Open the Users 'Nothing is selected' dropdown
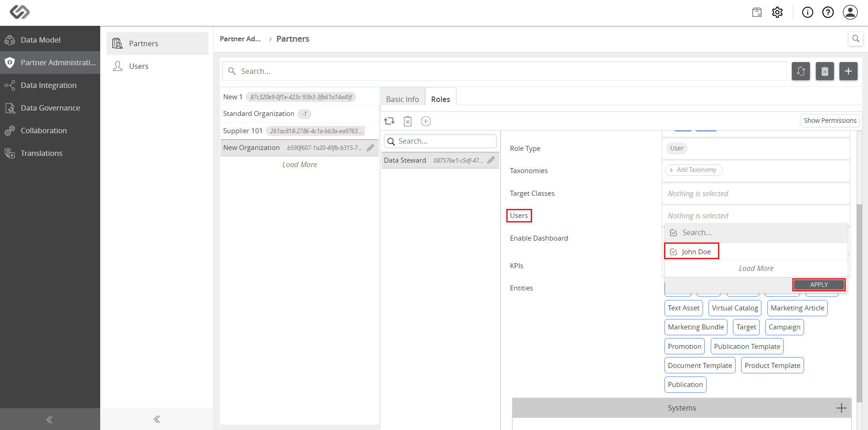 (x=756, y=216)
